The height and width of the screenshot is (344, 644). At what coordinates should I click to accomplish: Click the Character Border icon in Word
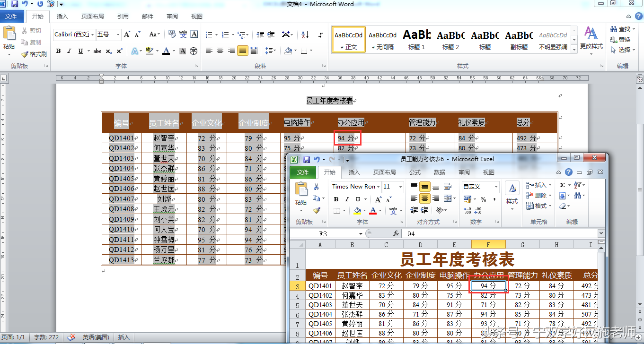coord(194,34)
